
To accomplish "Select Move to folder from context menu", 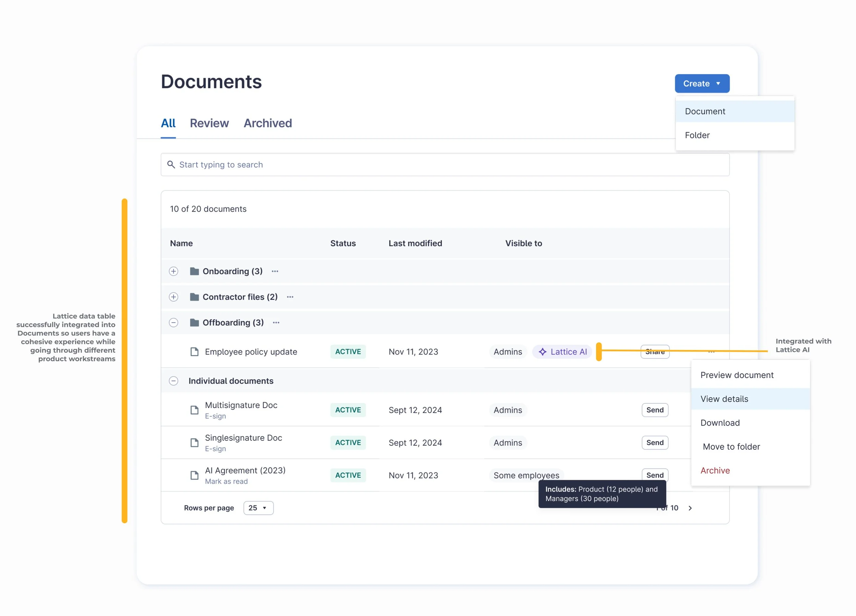I will point(750,447).
